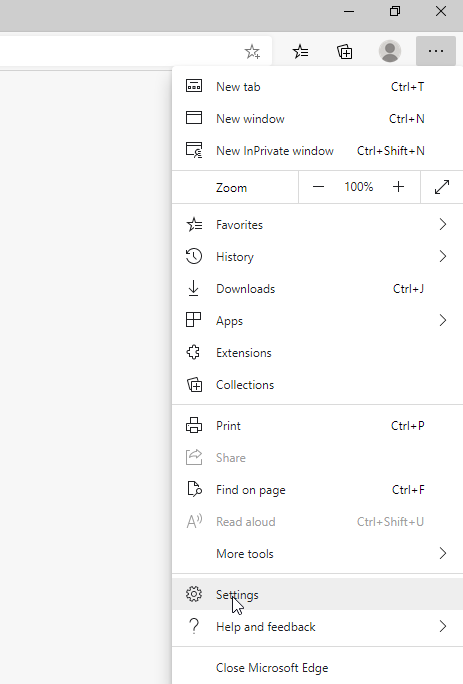The height and width of the screenshot is (684, 463).
Task: Open a New InPrivate window
Action: point(317,150)
